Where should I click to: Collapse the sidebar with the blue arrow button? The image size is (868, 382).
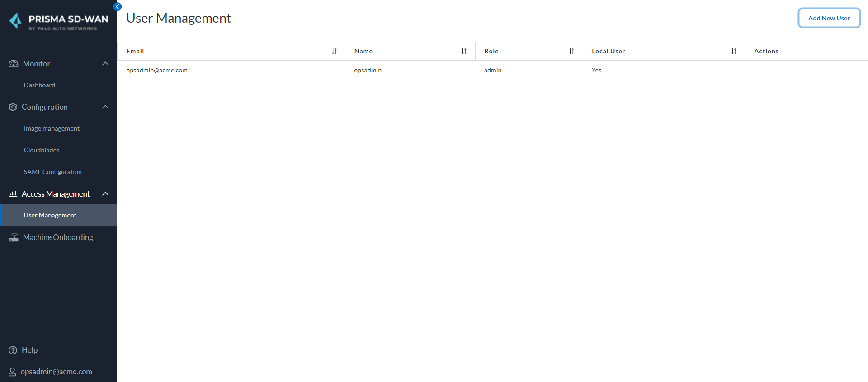pyautogui.click(x=118, y=7)
